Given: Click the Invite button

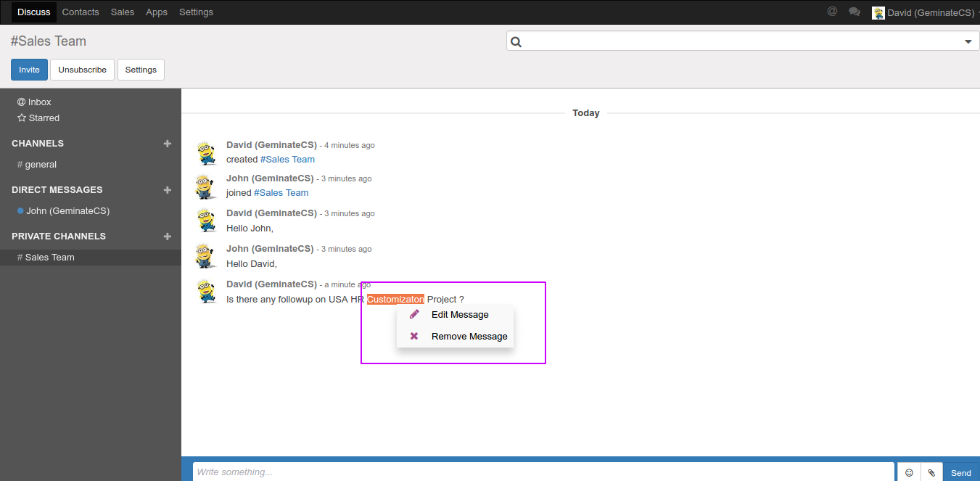Looking at the screenshot, I should tap(30, 70).
